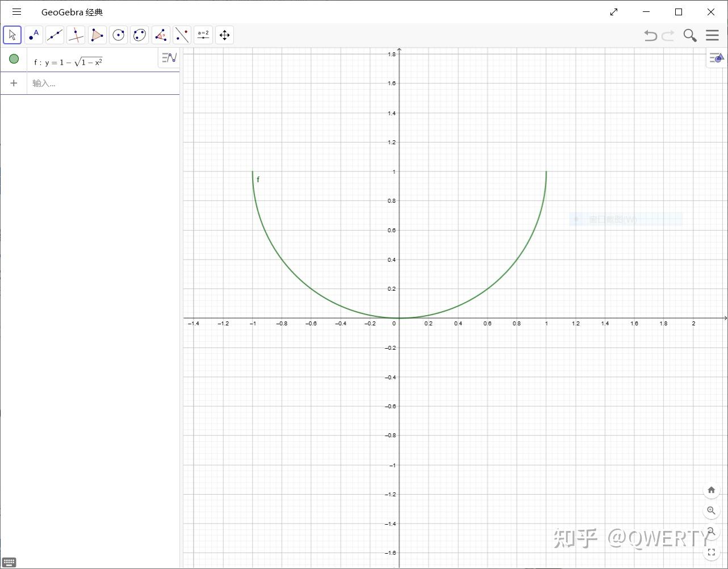Select the Line tool
This screenshot has width=728, height=569.
(55, 35)
